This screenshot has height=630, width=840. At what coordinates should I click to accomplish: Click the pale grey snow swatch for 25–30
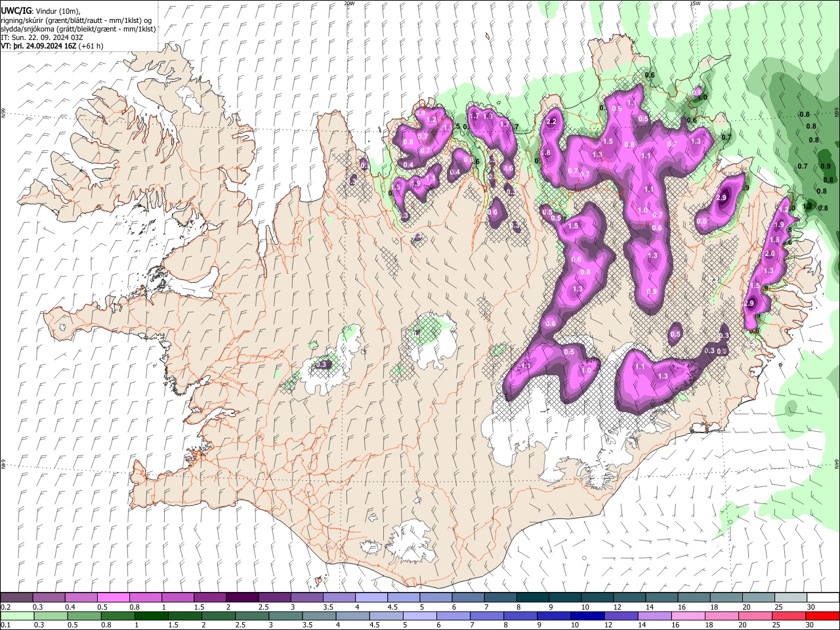point(791,598)
